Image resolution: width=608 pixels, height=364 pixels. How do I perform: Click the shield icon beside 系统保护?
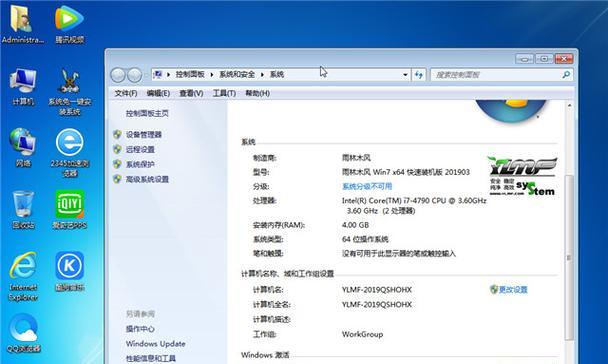pyautogui.click(x=117, y=164)
